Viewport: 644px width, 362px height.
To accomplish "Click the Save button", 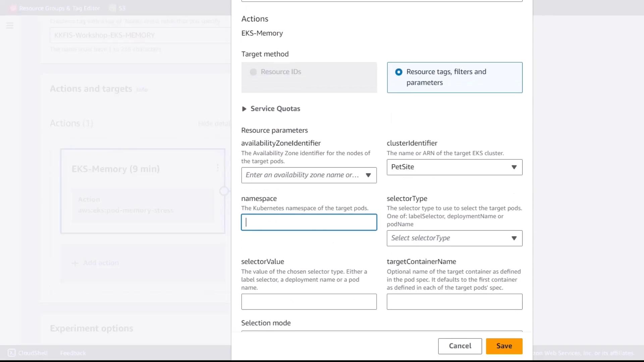I will [504, 346].
